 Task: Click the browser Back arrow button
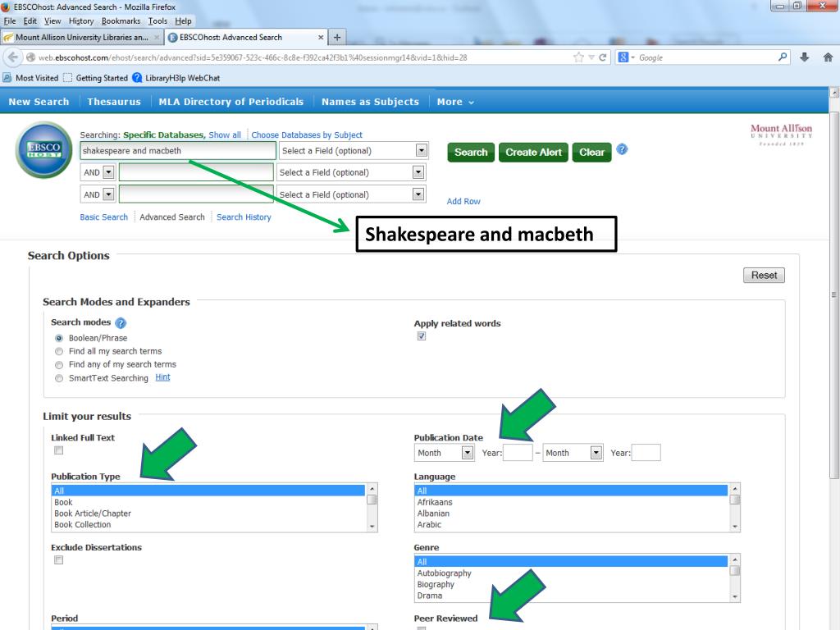point(13,57)
